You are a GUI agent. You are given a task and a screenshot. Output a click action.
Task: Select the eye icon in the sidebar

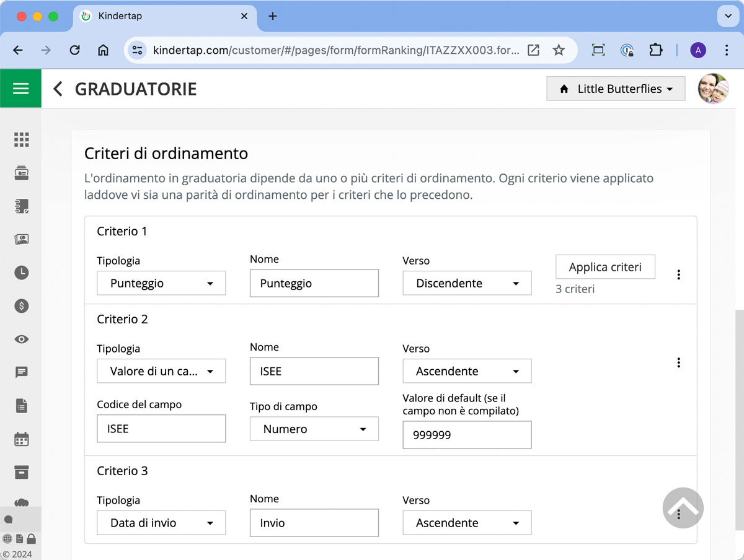pyautogui.click(x=21, y=339)
